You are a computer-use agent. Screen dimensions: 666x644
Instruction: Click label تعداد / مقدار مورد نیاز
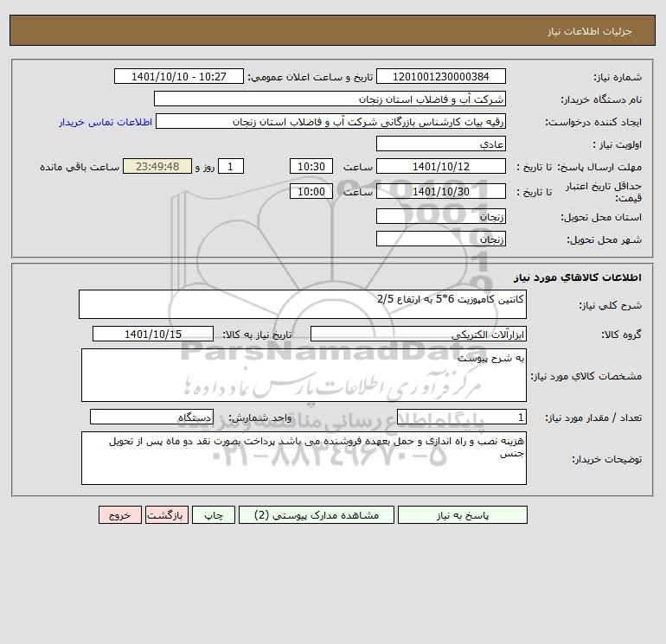tap(593, 418)
